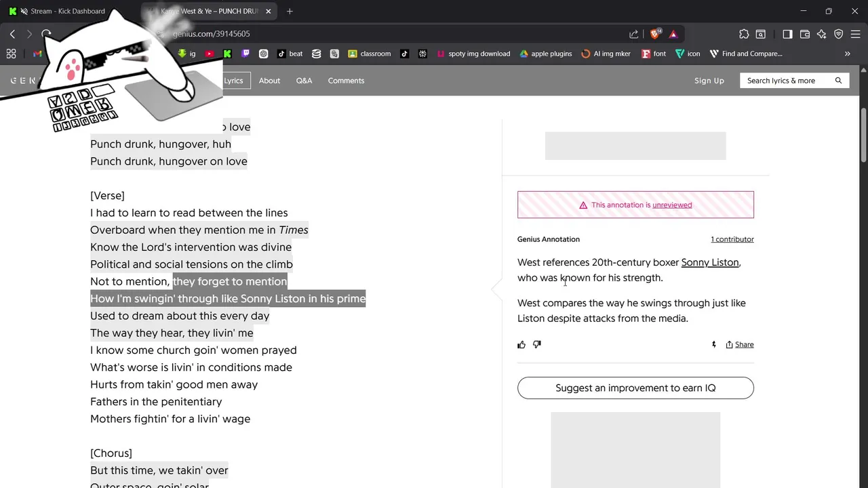Downvote the annotation with thumbs down

(537, 344)
